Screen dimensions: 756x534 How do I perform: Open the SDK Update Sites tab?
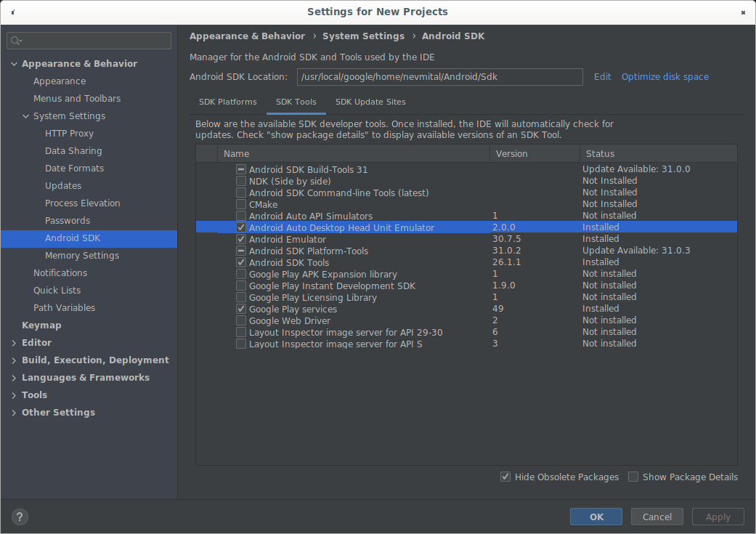coord(370,102)
